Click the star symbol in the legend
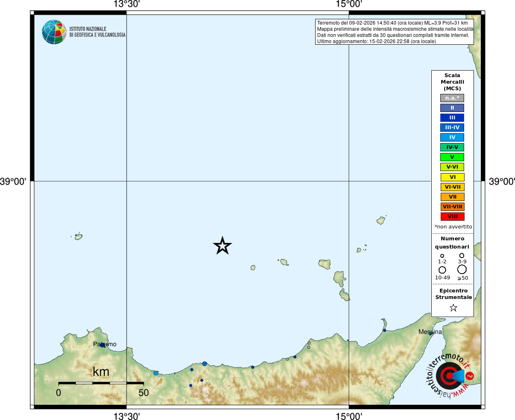The width and height of the screenshot is (515, 420). click(453, 308)
